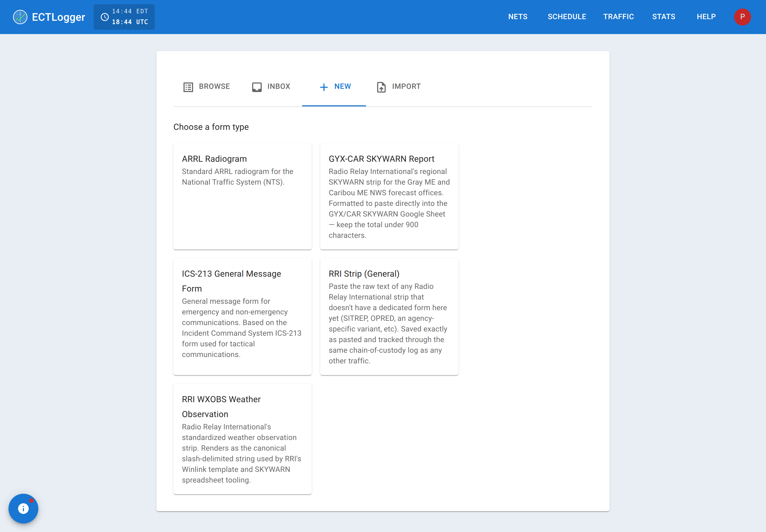Screen dimensions: 766x532
Task: Click the ECTLogger title text
Action: pyautogui.click(x=59, y=17)
